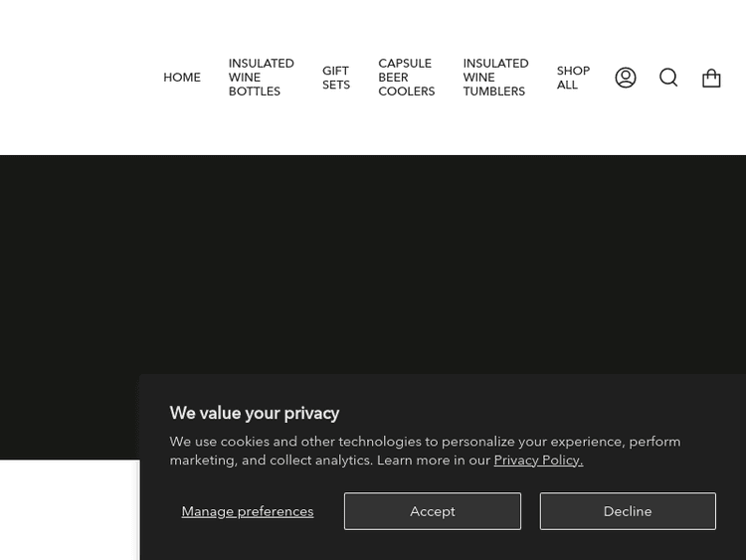This screenshot has height=560, width=746.
Task: Open the account profile icon
Action: (x=626, y=78)
